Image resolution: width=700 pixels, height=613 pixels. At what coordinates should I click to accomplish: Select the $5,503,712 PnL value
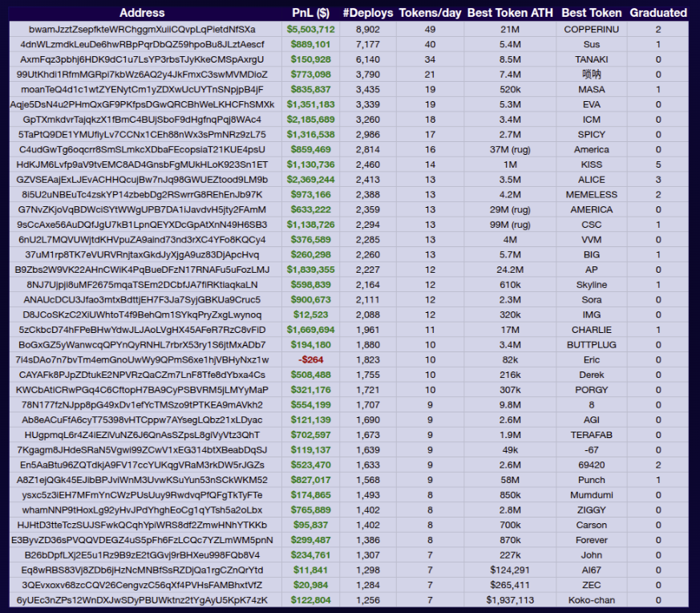[x=311, y=30]
